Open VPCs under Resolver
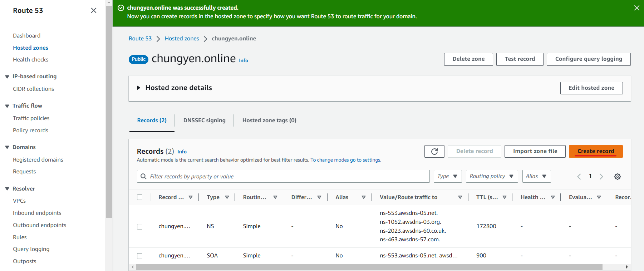Screen dimensions: 644x271 (x=19, y=201)
